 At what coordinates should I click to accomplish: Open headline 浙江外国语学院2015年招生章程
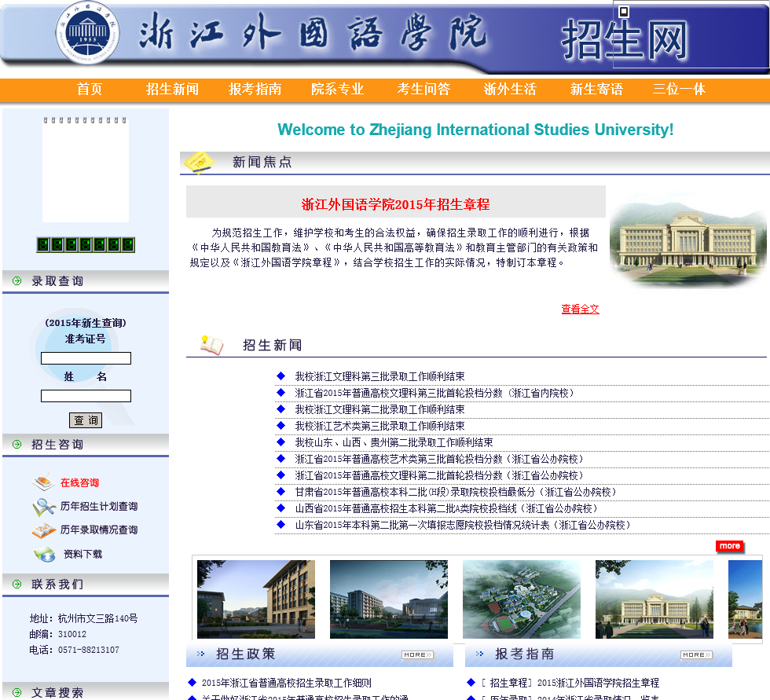click(395, 205)
